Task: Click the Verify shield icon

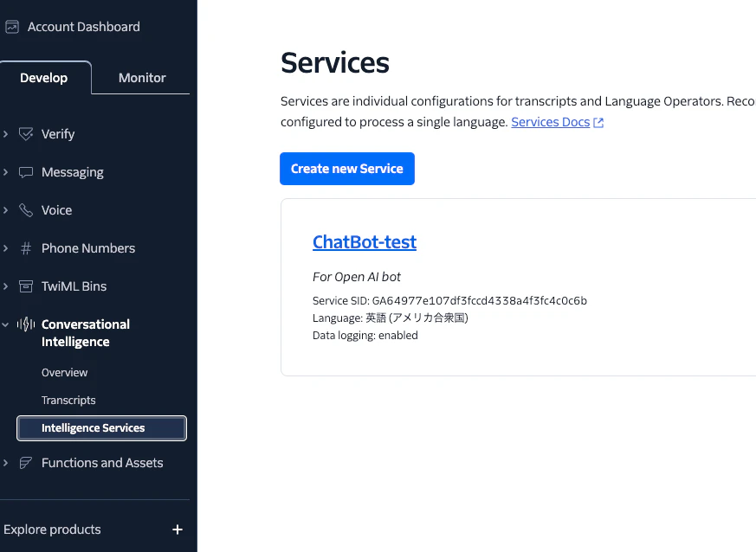Action: click(26, 134)
